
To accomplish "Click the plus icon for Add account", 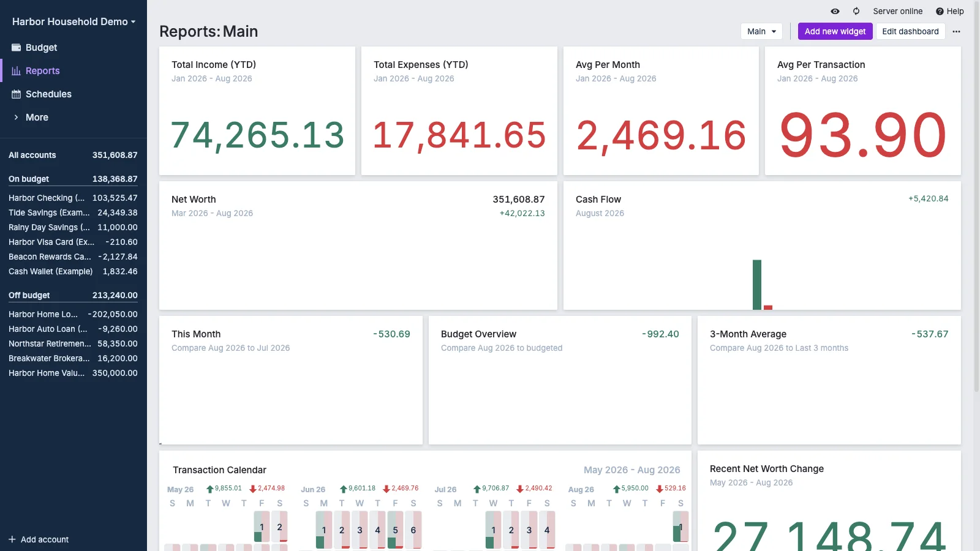I will click(x=12, y=539).
